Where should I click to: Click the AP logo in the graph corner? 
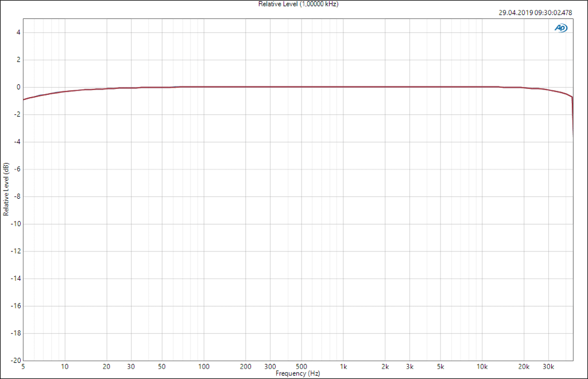[560, 28]
